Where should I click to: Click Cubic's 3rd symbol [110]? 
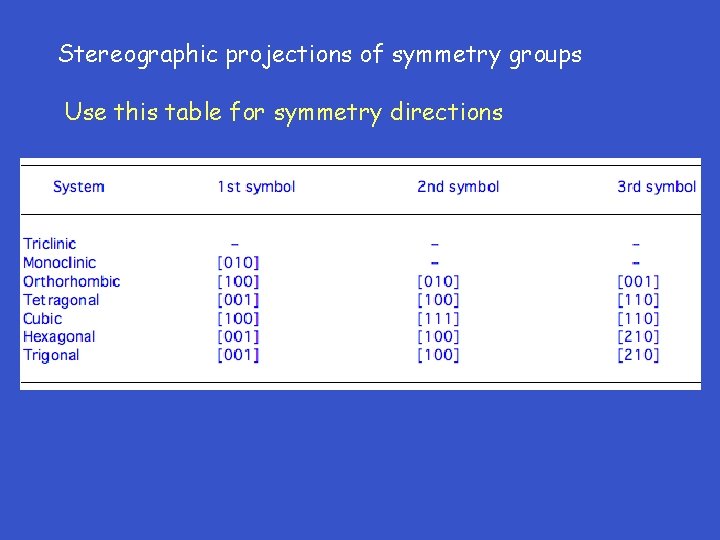(638, 318)
